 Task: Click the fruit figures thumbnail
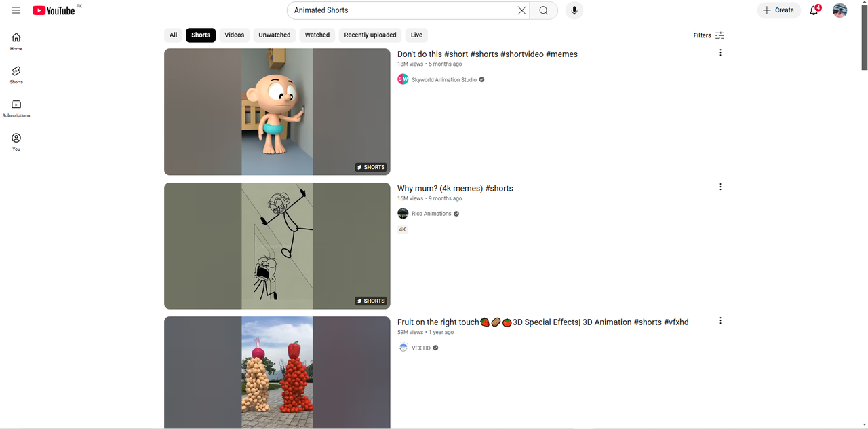click(x=277, y=373)
